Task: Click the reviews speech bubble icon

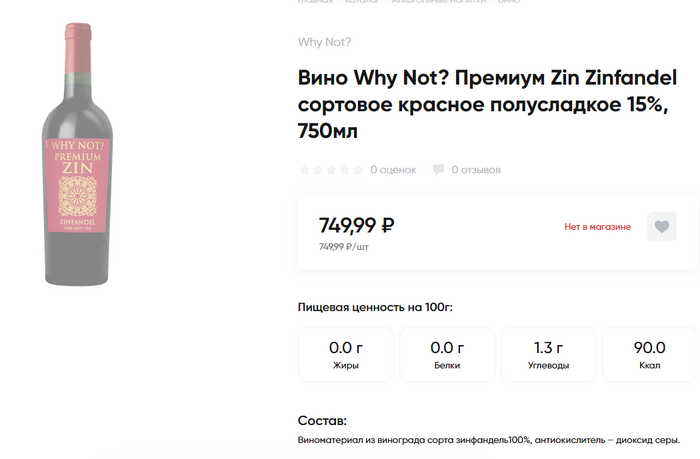Action: (x=438, y=170)
